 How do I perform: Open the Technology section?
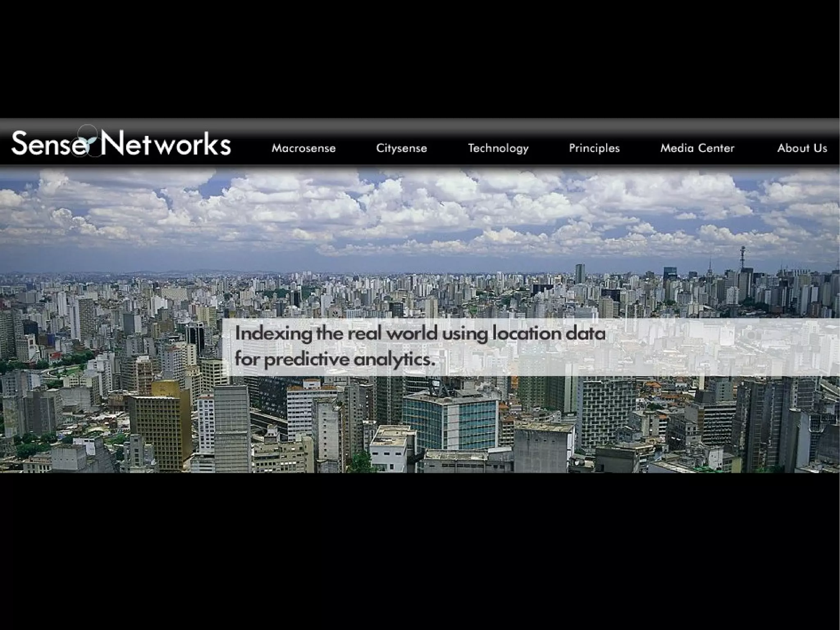point(498,148)
